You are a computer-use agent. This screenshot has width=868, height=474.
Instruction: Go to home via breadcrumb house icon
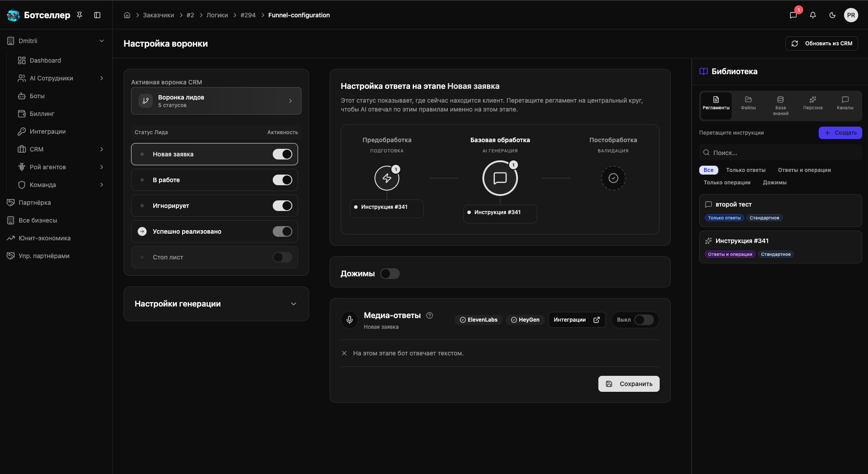[127, 15]
